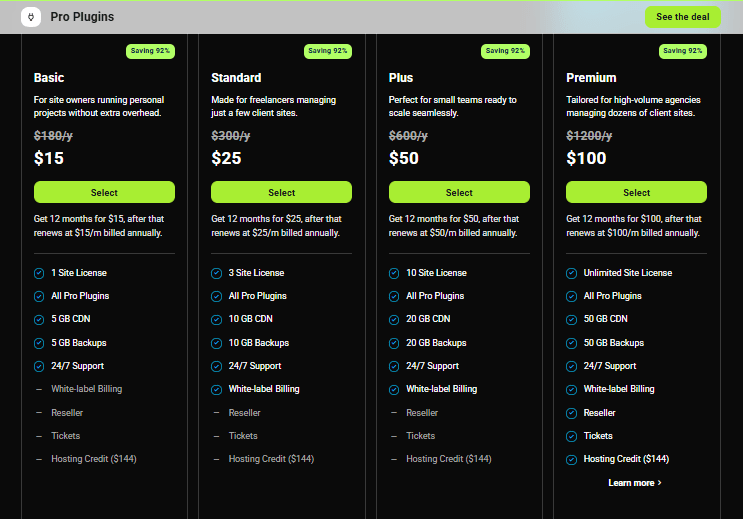This screenshot has height=519, width=743.
Task: Click Basic plan 1 Site License check icon
Action: 39,273
